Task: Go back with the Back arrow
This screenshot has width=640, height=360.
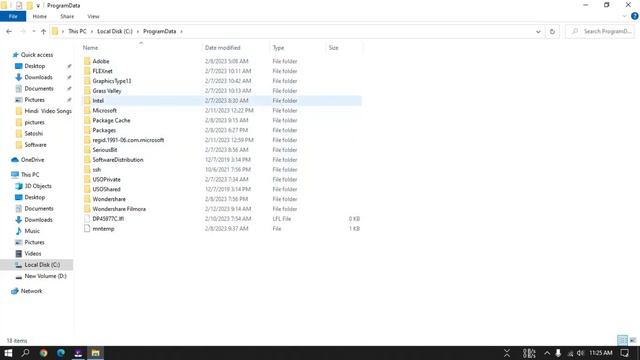Action: click(x=9, y=31)
